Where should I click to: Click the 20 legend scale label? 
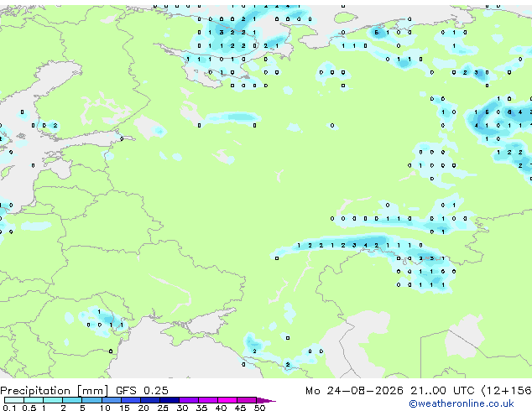(x=143, y=408)
